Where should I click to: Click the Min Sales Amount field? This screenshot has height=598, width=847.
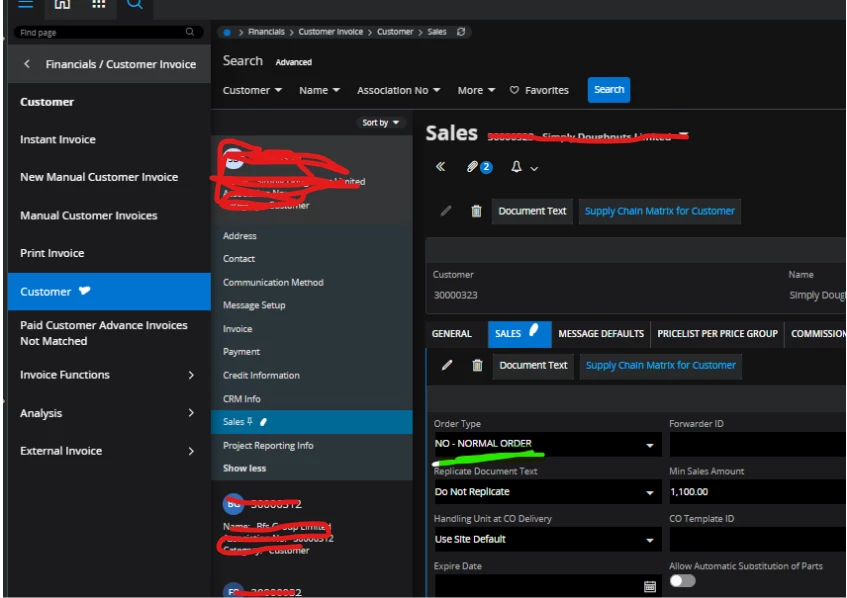click(x=758, y=492)
